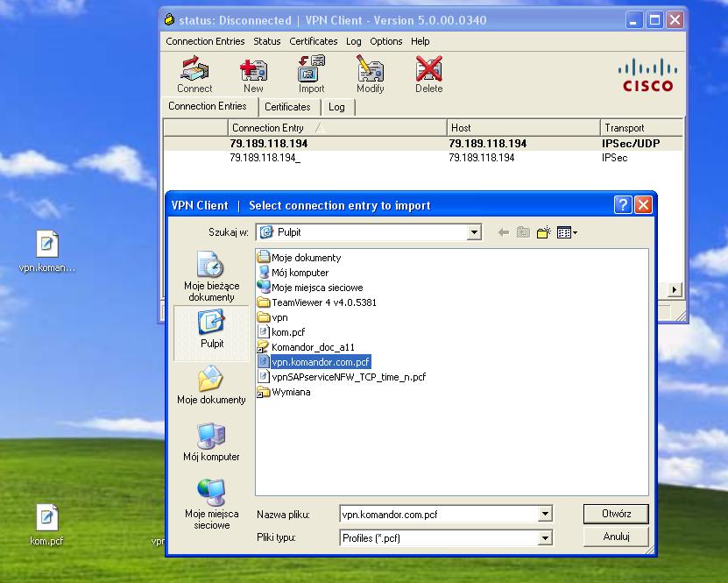Open the Certificates menu
The width and height of the screenshot is (728, 583).
pos(314,41)
